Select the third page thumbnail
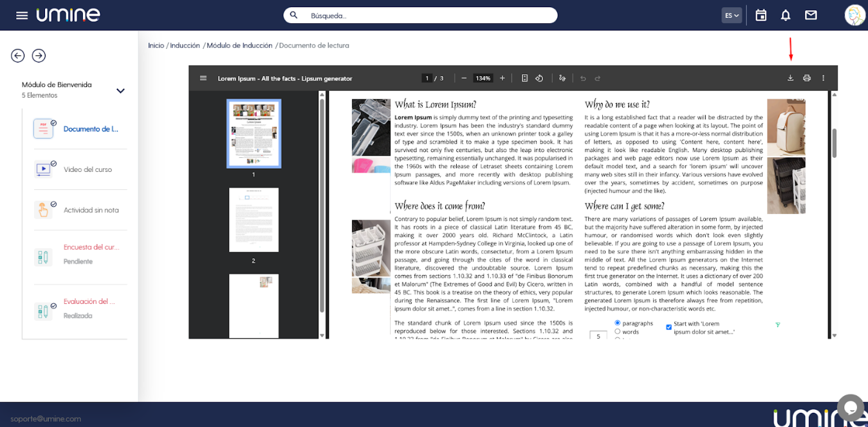The image size is (868, 427). click(254, 306)
